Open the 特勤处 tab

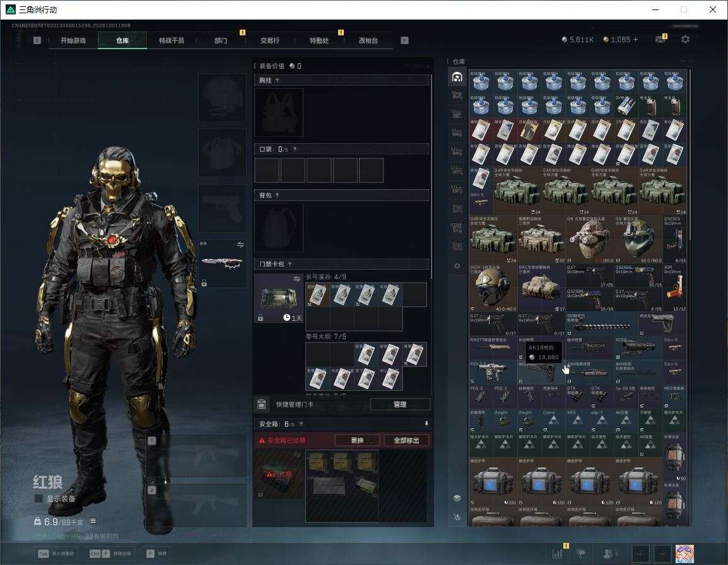click(x=319, y=40)
